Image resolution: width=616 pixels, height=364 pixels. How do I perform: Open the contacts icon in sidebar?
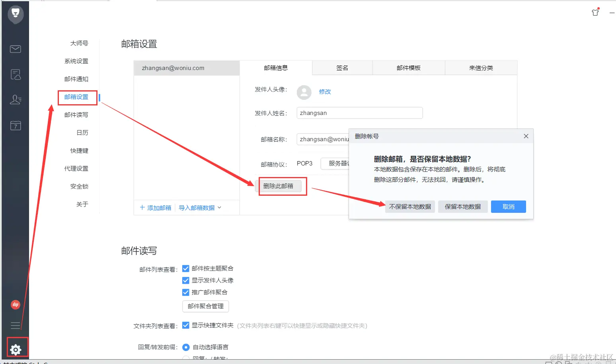(16, 99)
